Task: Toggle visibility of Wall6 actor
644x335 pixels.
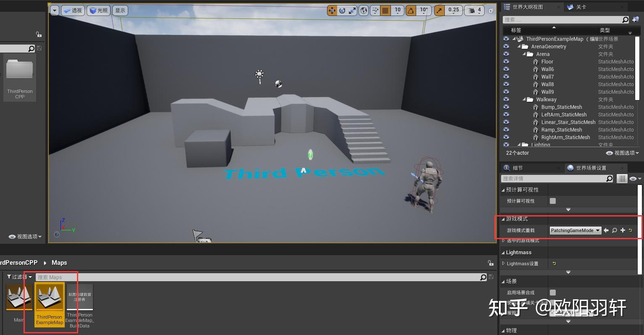Action: [506, 69]
